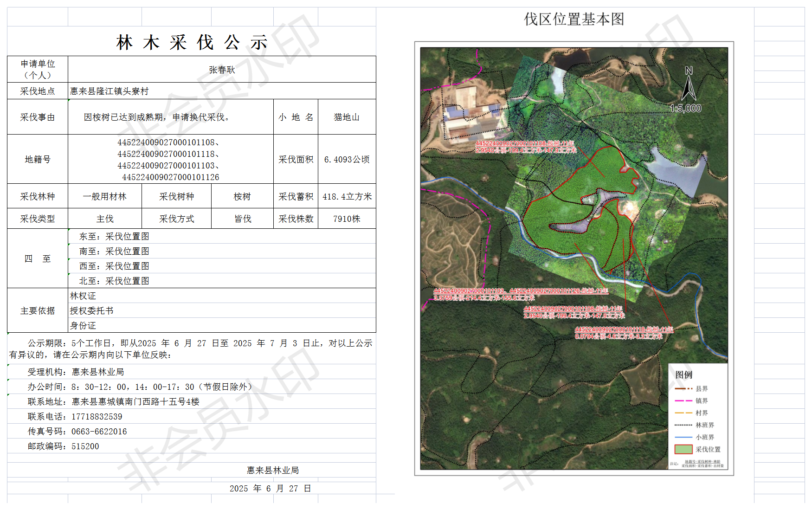Select the cell 猫地山
812x510 pixels.
(x=347, y=117)
